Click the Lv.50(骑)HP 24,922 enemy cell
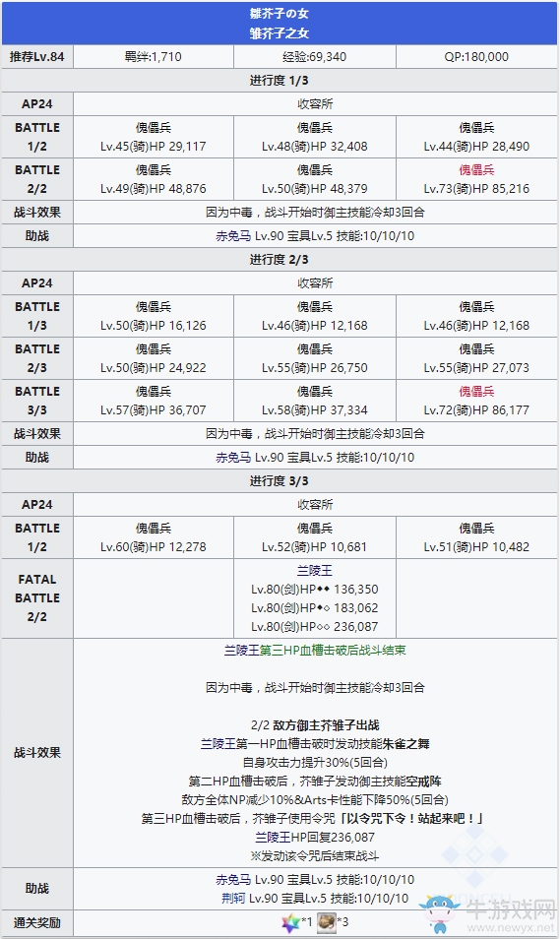The height and width of the screenshot is (939, 560). [154, 358]
